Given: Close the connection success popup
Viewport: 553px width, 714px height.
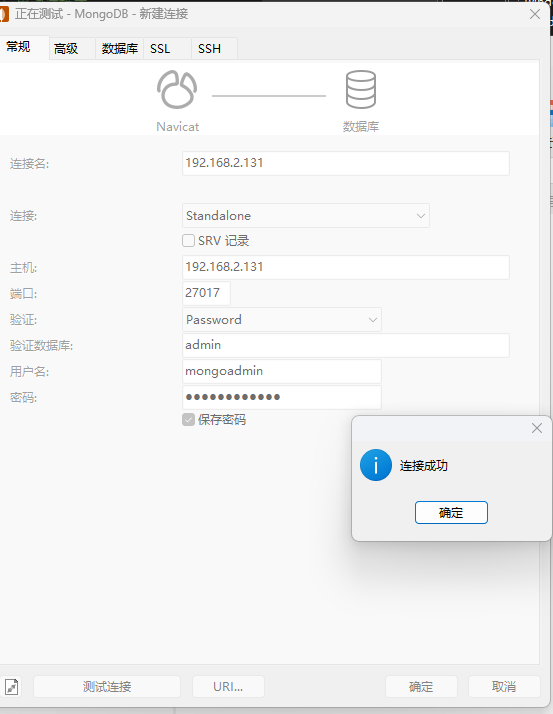Looking at the screenshot, I should (537, 428).
